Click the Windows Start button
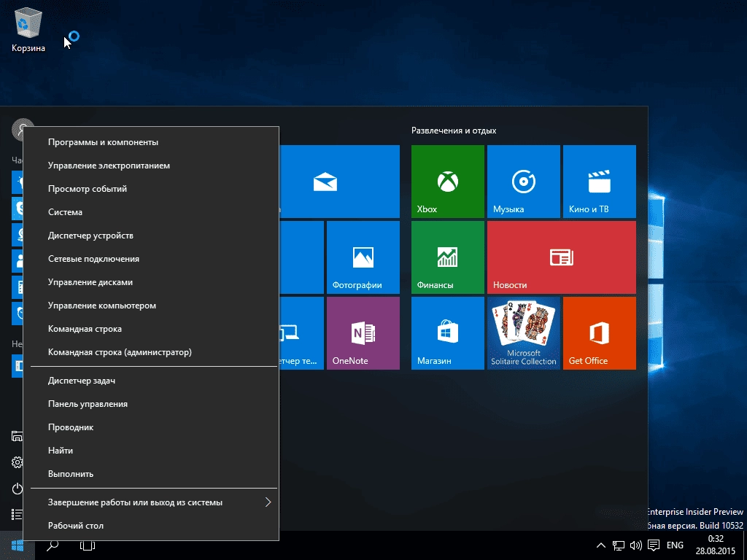The image size is (747, 560). click(18, 545)
